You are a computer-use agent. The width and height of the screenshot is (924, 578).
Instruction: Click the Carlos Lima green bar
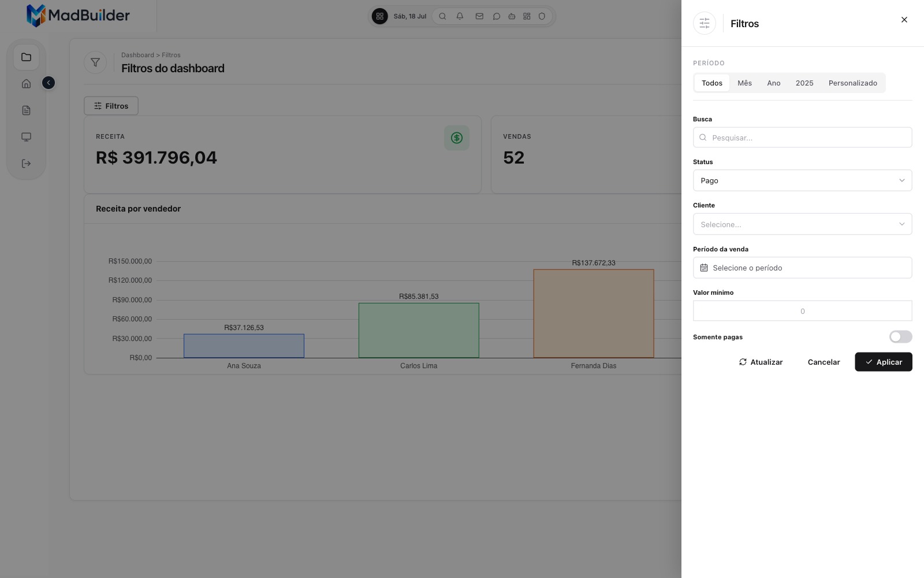pos(419,330)
